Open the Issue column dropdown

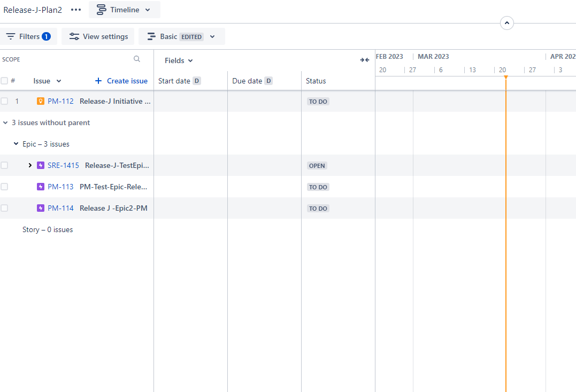coord(47,81)
